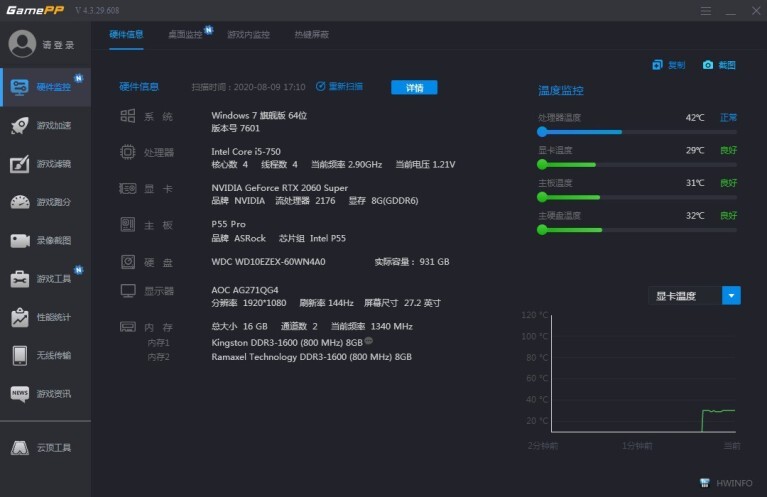This screenshot has height=497, width=767.
Task: Click "Kingston DDR3-1600 (800 MHz) 8GB" row
Action: pos(287,343)
